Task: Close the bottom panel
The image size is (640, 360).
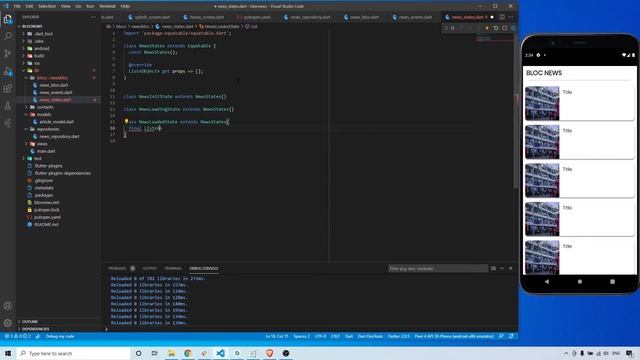Action: [x=511, y=268]
